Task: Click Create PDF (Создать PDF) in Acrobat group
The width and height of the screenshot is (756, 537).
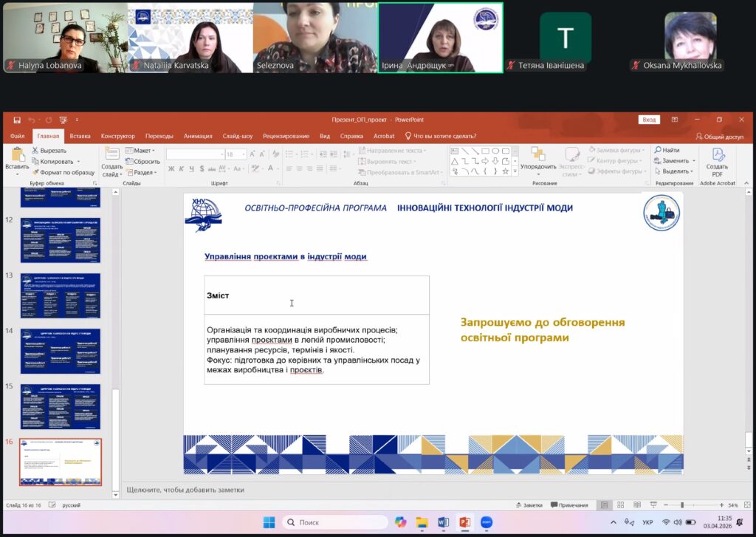Action: pos(718,160)
